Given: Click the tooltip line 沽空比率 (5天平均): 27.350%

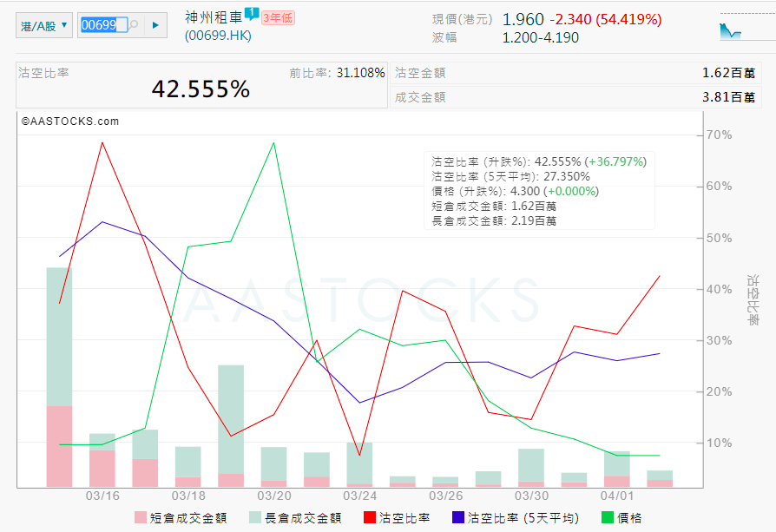Looking at the screenshot, I should [510, 177].
